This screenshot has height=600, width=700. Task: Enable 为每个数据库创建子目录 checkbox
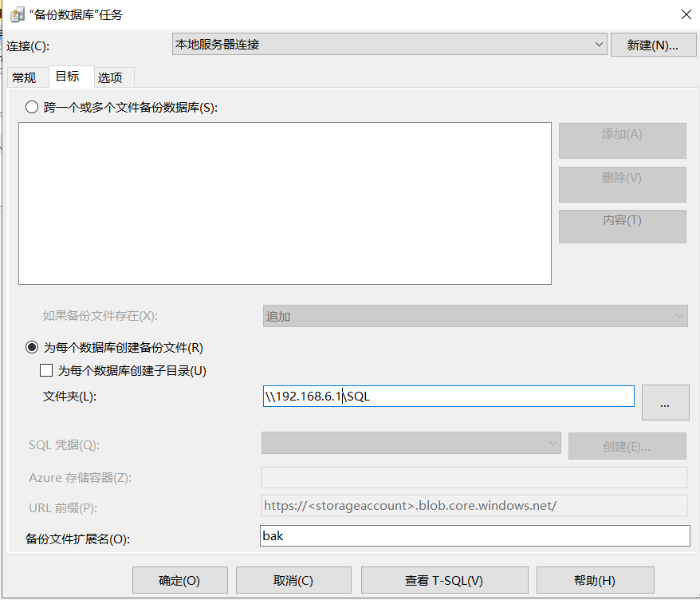pyautogui.click(x=46, y=370)
